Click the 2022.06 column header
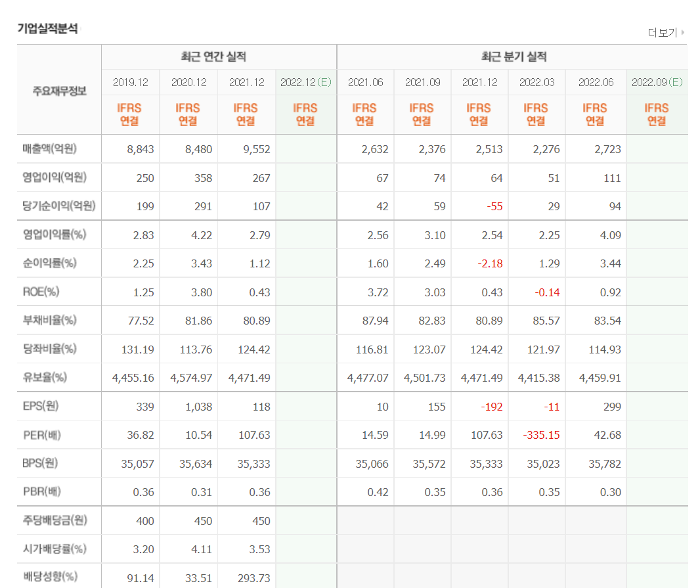This screenshot has height=588, width=700. [x=596, y=82]
